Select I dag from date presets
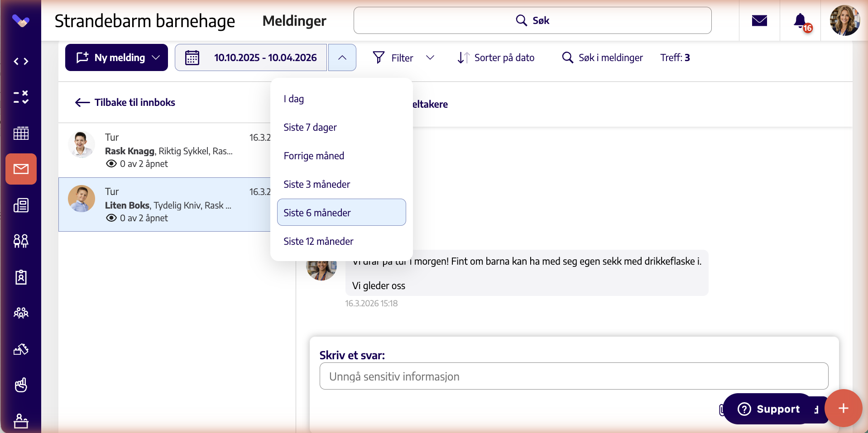 [341, 99]
